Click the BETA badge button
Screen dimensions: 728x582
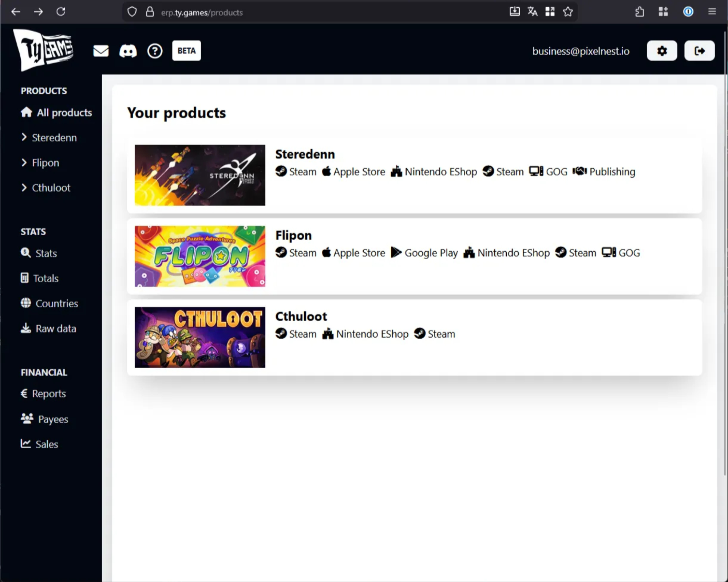186,51
